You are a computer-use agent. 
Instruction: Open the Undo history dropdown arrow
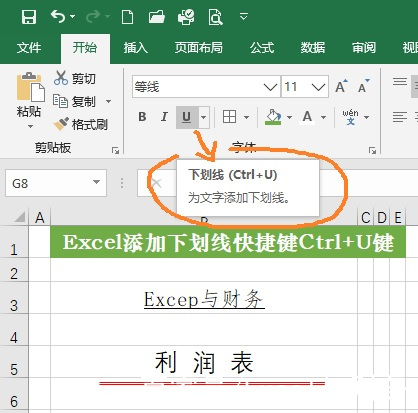(73, 16)
